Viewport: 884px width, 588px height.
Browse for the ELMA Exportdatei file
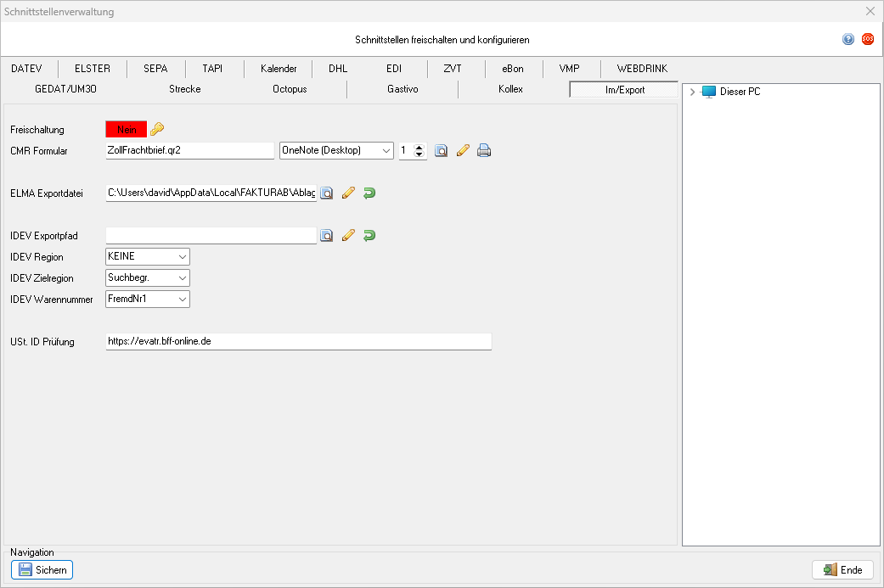(327, 193)
